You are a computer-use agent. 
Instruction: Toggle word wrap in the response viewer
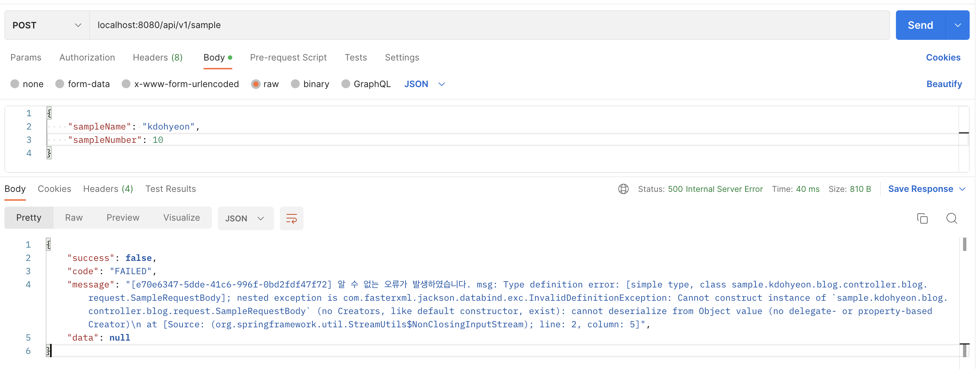[291, 218]
